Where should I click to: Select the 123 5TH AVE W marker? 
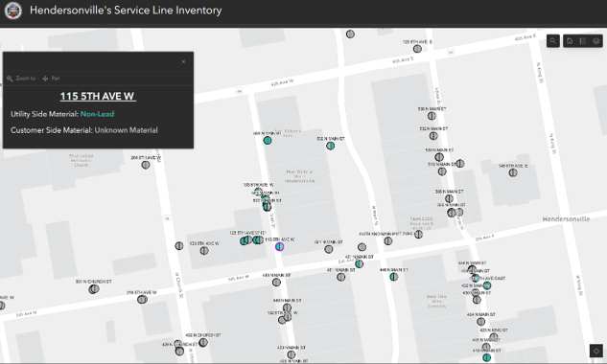point(204,251)
